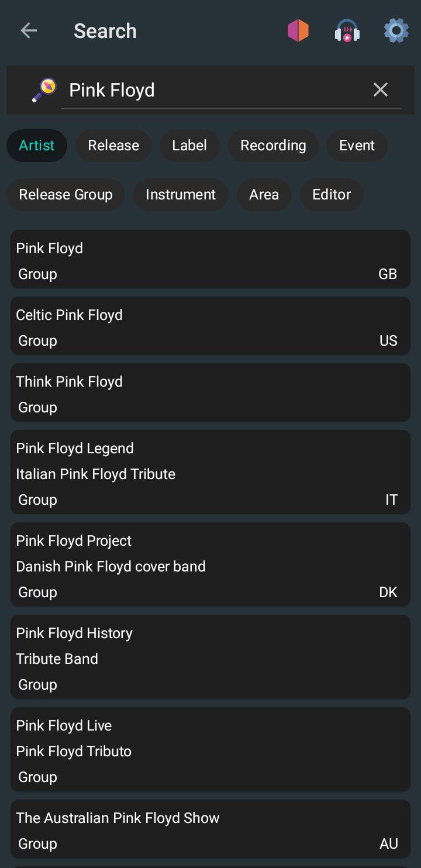Select the Artist filter chip
The height and width of the screenshot is (868, 421).
pyautogui.click(x=37, y=146)
